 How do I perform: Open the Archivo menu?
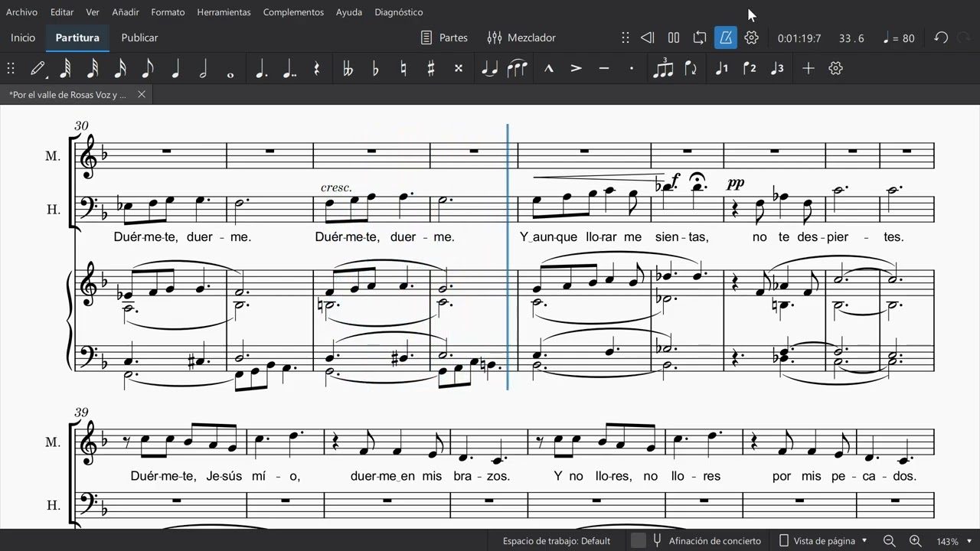(21, 12)
